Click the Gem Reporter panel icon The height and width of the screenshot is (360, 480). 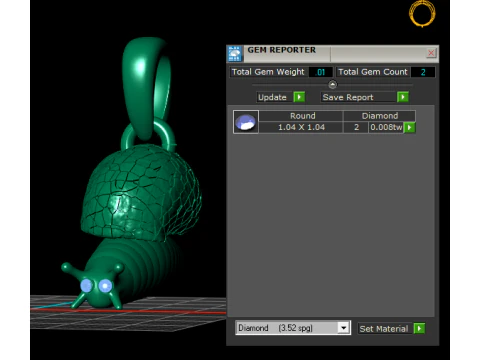coord(235,54)
